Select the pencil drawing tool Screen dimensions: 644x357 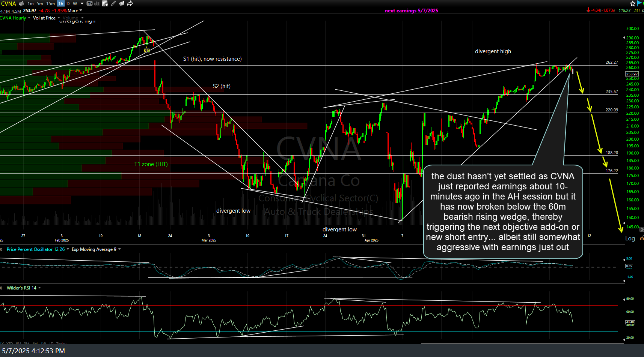(113, 3)
